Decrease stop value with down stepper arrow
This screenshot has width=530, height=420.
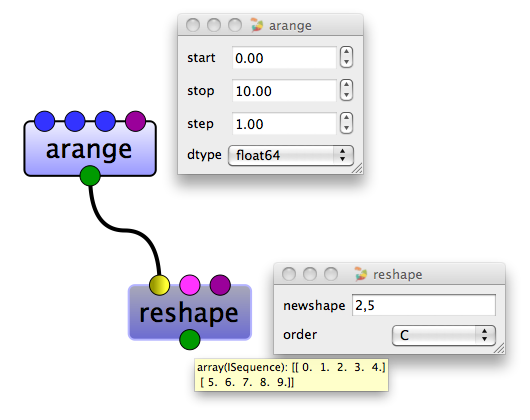click(346, 95)
